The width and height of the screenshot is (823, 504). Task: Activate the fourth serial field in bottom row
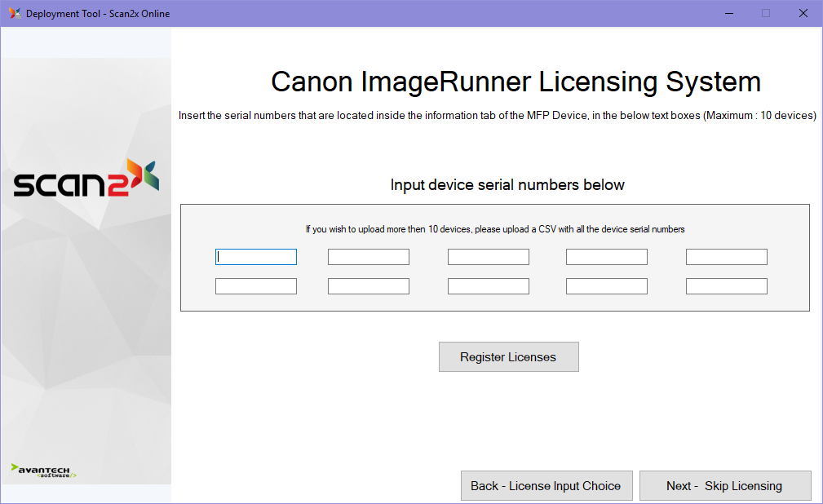click(x=606, y=286)
